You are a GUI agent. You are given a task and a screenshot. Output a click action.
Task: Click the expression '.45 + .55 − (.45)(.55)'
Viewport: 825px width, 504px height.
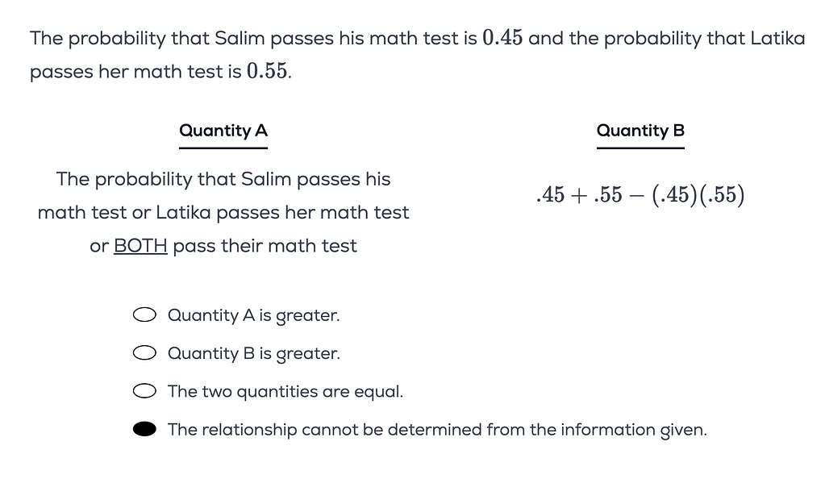(x=641, y=194)
